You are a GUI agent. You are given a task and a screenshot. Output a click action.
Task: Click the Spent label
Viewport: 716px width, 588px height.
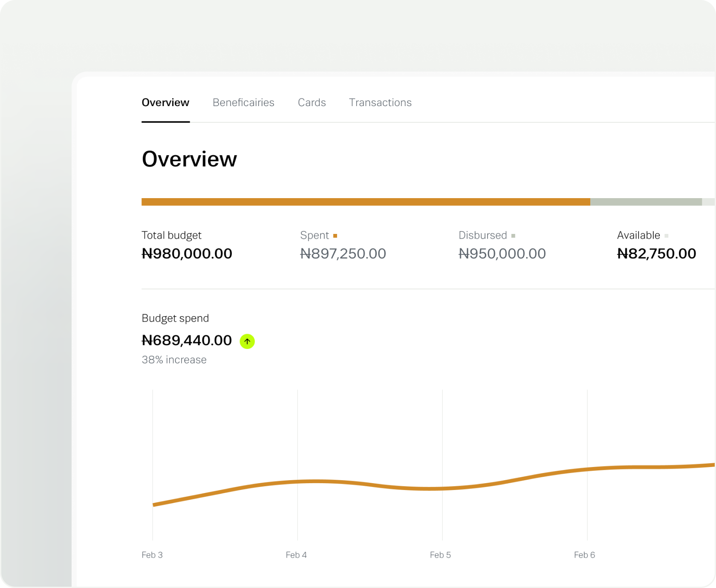pyautogui.click(x=315, y=236)
